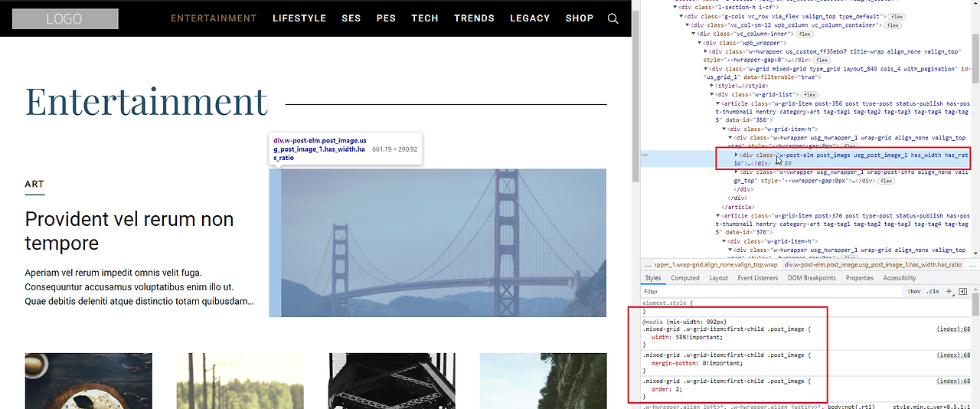Expand the title-wrap hwrapper div node
Screen dimensions: 980x409
pyautogui.click(x=705, y=51)
